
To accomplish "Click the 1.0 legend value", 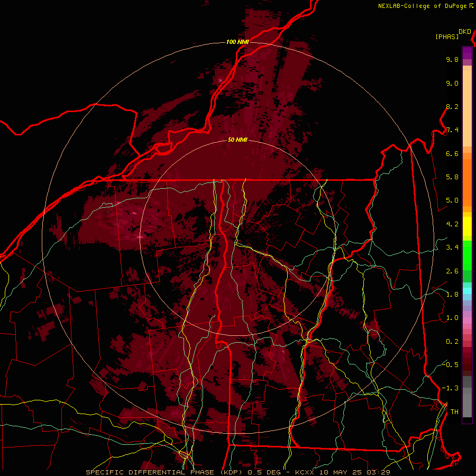I will 452,318.
